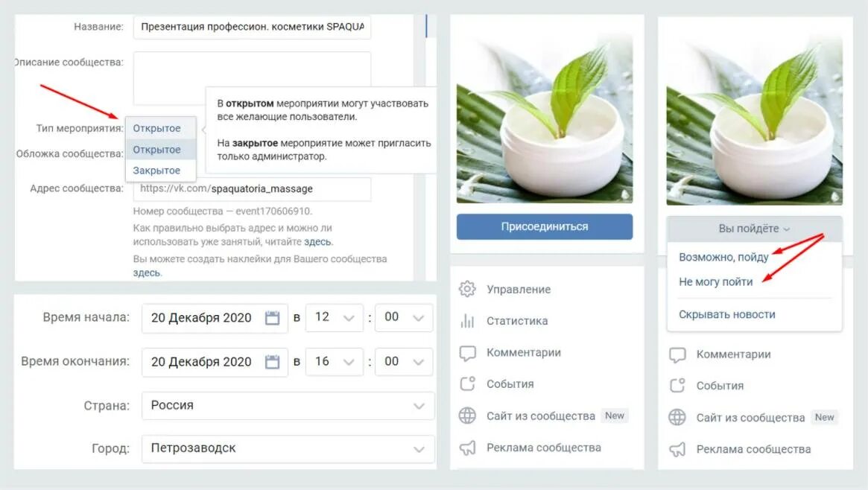Screen dimensions: 868x490
Task: Open calendar icon for Время окончания date
Action: tap(273, 362)
